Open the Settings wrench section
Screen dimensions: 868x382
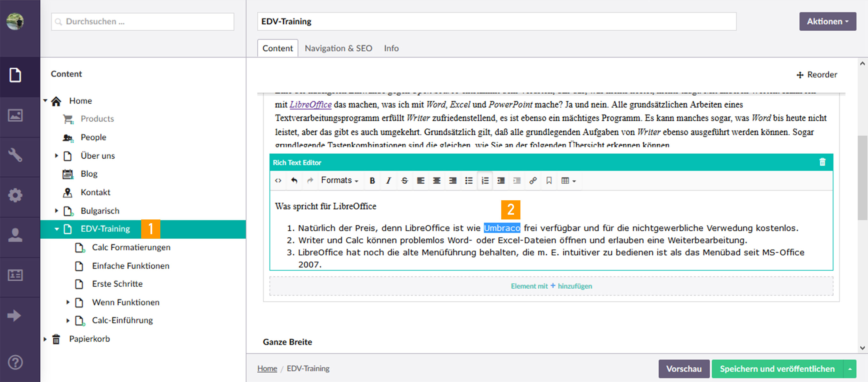pyautogui.click(x=15, y=155)
